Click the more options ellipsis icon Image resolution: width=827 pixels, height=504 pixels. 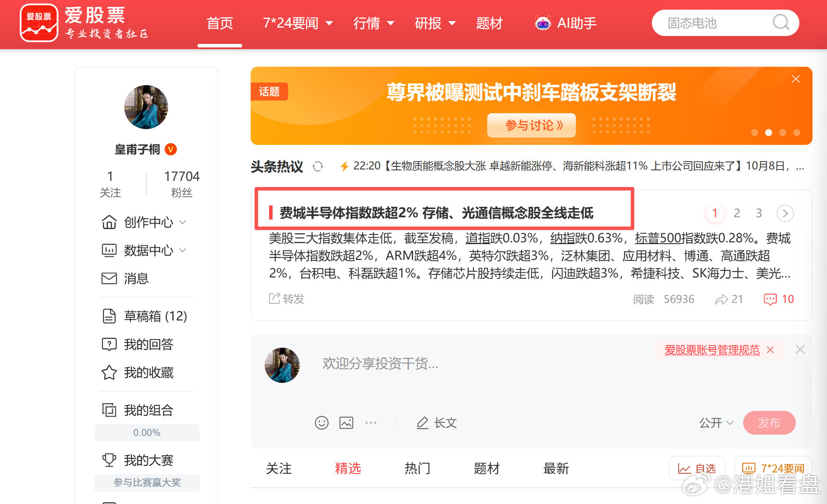(x=371, y=423)
